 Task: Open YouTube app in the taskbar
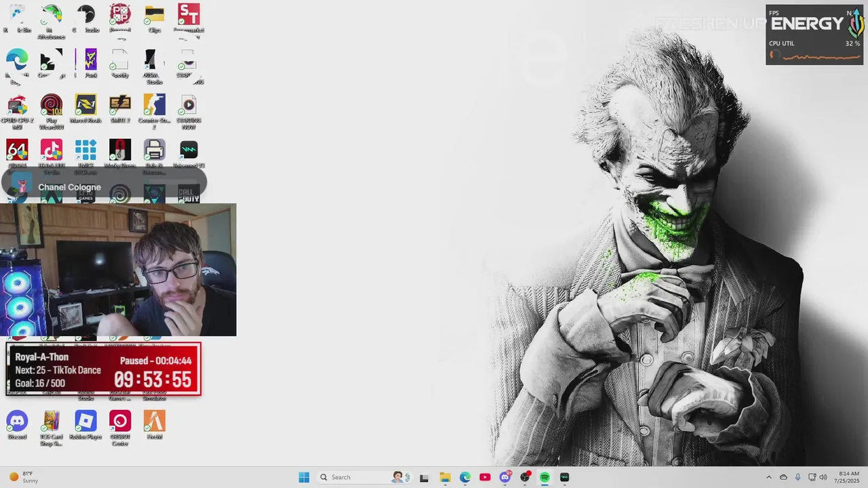tap(485, 477)
